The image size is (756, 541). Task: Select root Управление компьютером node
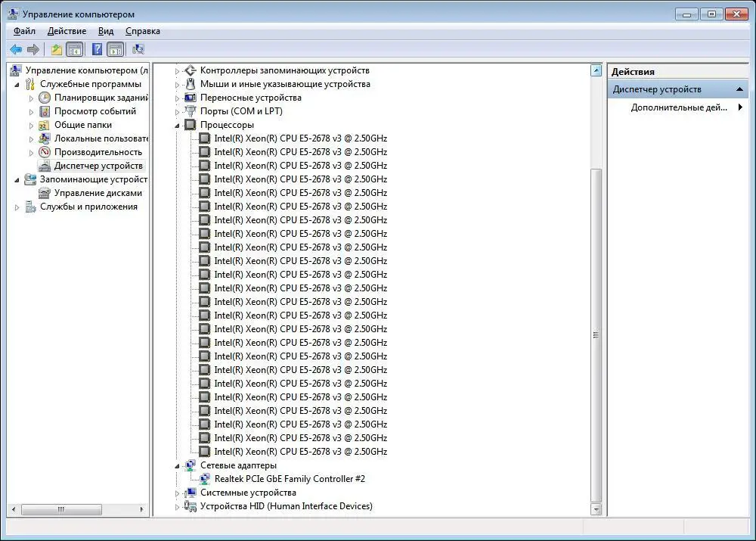click(87, 70)
